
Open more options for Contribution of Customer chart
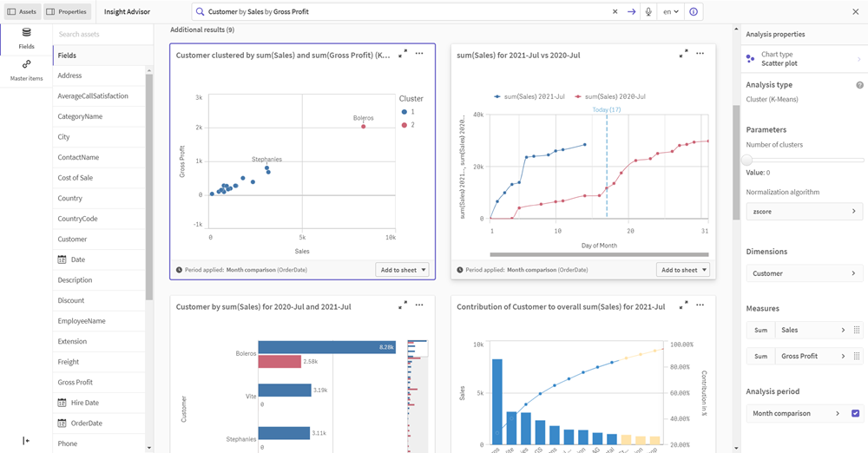(x=700, y=305)
